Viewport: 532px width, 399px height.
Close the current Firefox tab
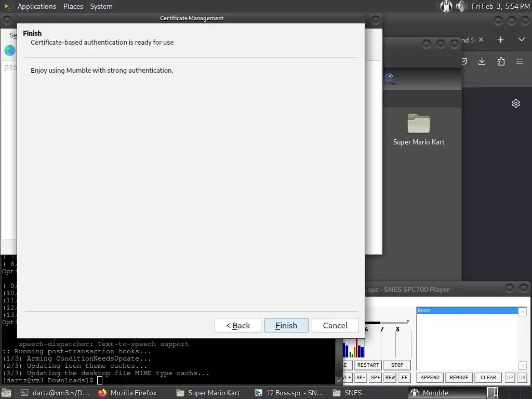[481, 39]
